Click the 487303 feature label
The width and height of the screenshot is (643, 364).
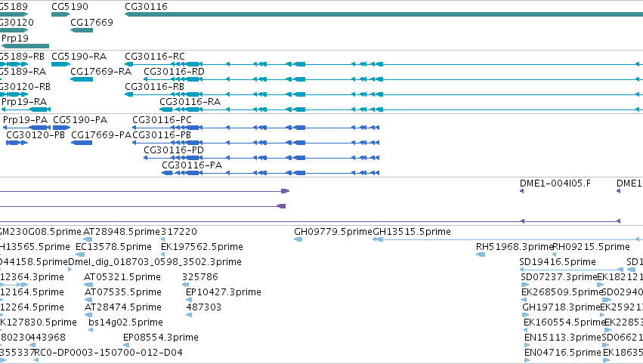point(204,307)
